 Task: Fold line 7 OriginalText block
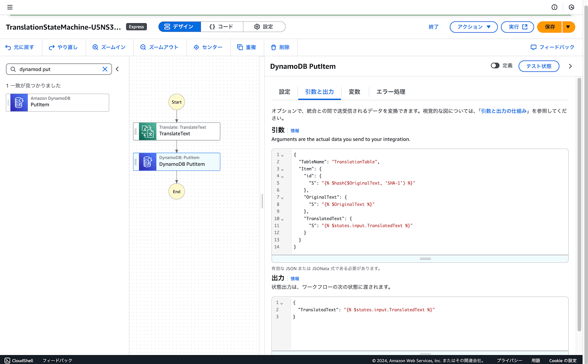(282, 198)
